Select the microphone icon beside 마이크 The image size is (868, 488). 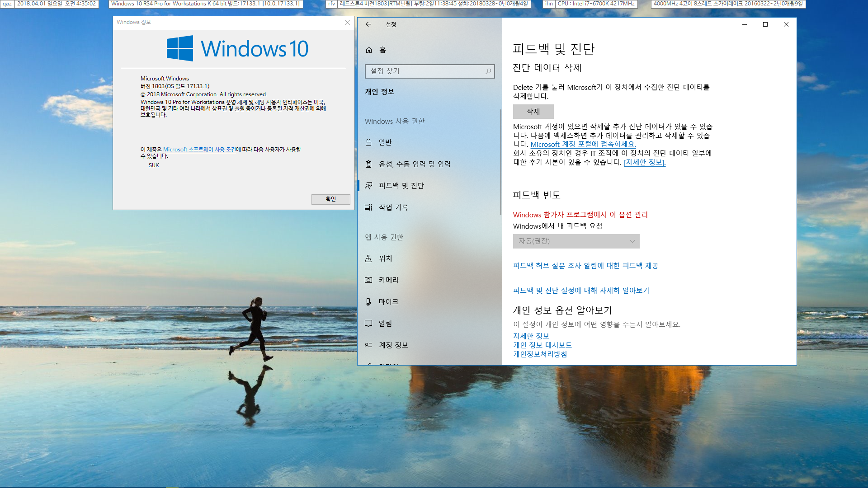tap(368, 302)
